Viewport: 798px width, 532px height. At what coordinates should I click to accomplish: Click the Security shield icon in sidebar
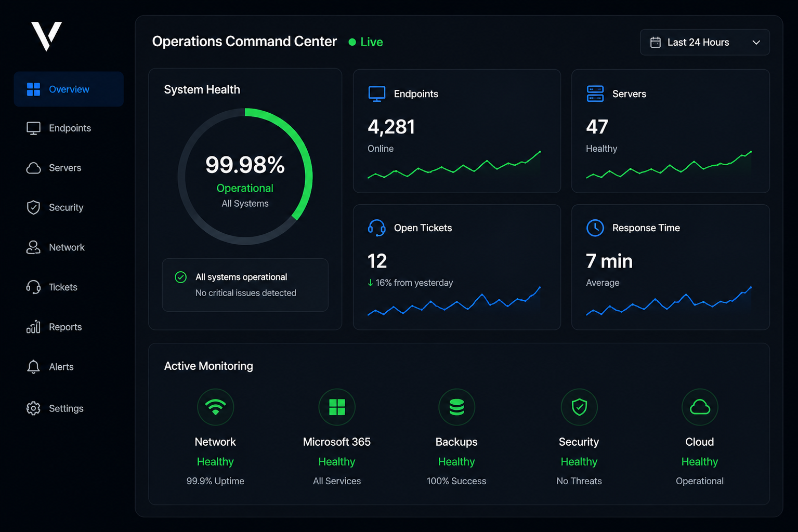coord(33,207)
